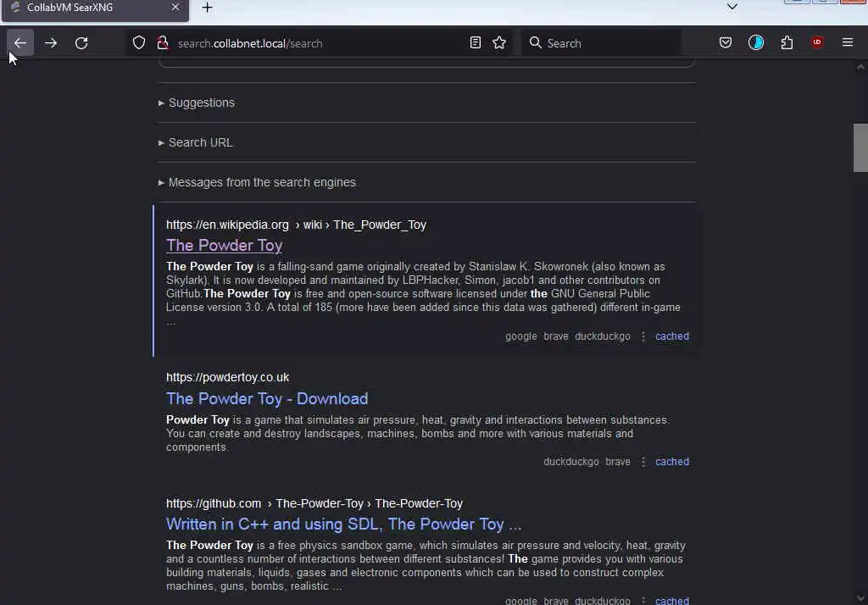Screen dimensions: 868x605
Task: Close the CollabVM SearXNG tab
Action: (x=175, y=7)
